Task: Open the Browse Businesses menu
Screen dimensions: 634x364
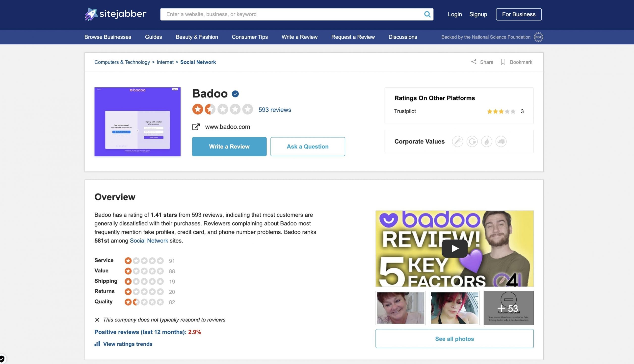Action: click(x=107, y=37)
